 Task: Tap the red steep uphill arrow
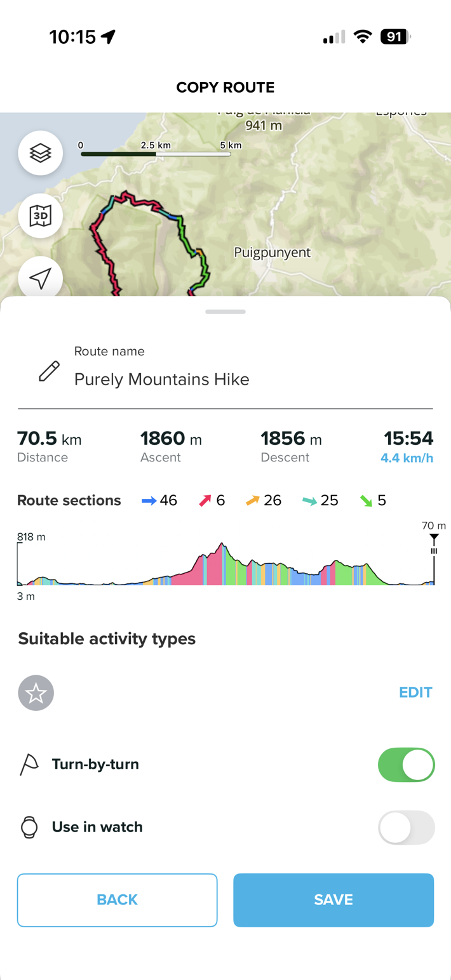click(x=205, y=501)
